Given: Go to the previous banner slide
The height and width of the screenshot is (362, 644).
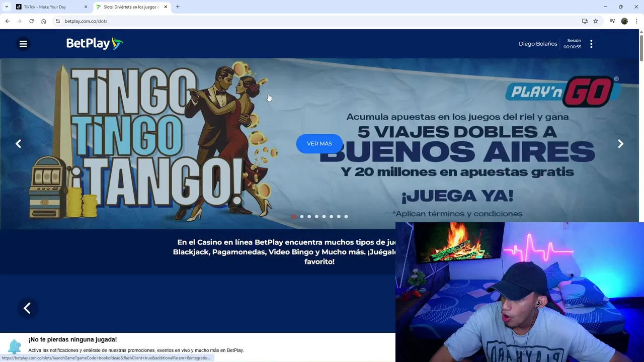Looking at the screenshot, I should click(x=18, y=144).
